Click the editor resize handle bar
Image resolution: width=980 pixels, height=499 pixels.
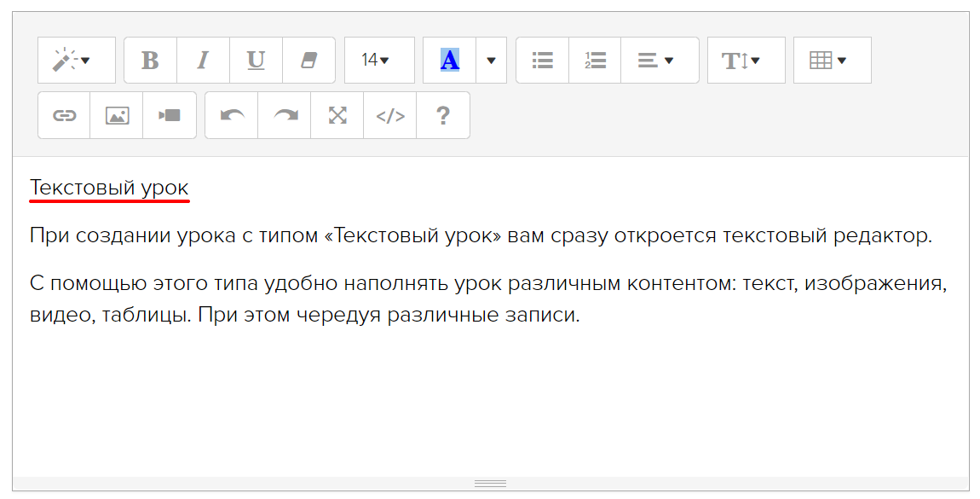pos(490,484)
